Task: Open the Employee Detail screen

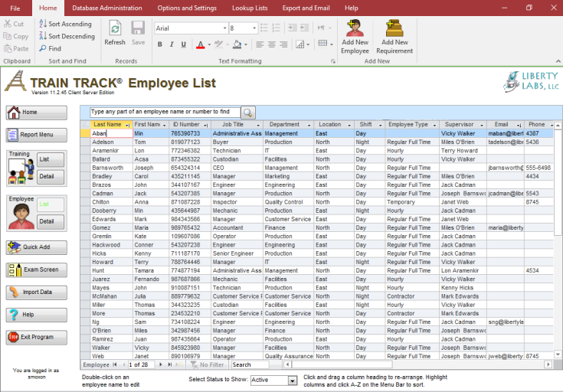Action: pos(51,221)
